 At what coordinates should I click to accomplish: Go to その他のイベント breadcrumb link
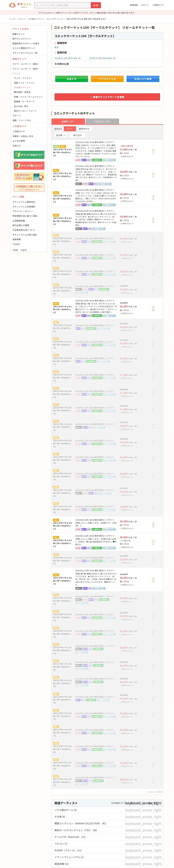pos(36,19)
